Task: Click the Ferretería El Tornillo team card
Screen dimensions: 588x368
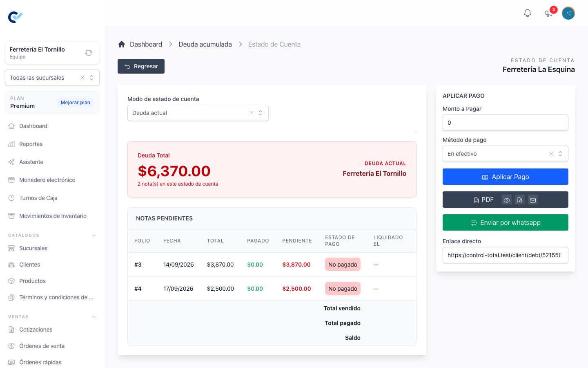Action: tap(52, 53)
